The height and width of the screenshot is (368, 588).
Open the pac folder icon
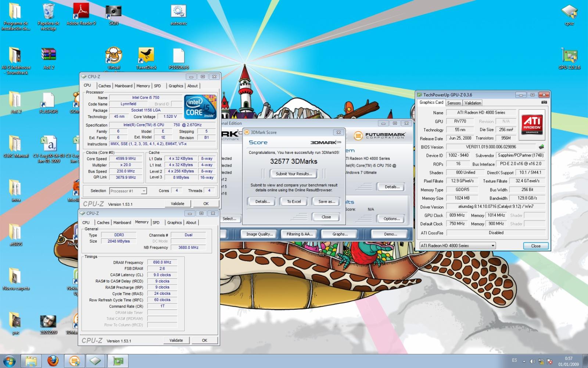(16, 323)
